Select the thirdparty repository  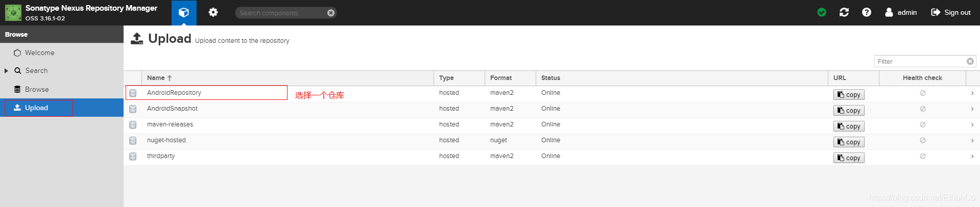(x=552, y=157)
